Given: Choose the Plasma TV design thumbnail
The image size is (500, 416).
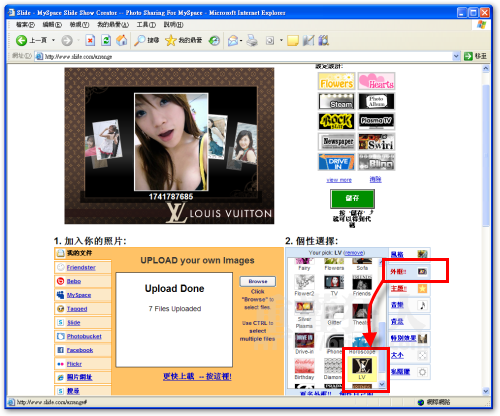Looking at the screenshot, I should click(x=377, y=121).
